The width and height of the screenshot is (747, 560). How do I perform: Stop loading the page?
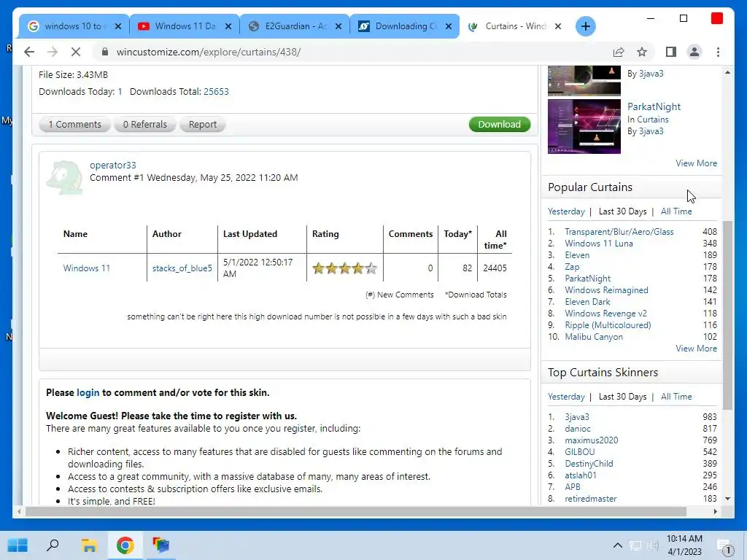(x=76, y=52)
